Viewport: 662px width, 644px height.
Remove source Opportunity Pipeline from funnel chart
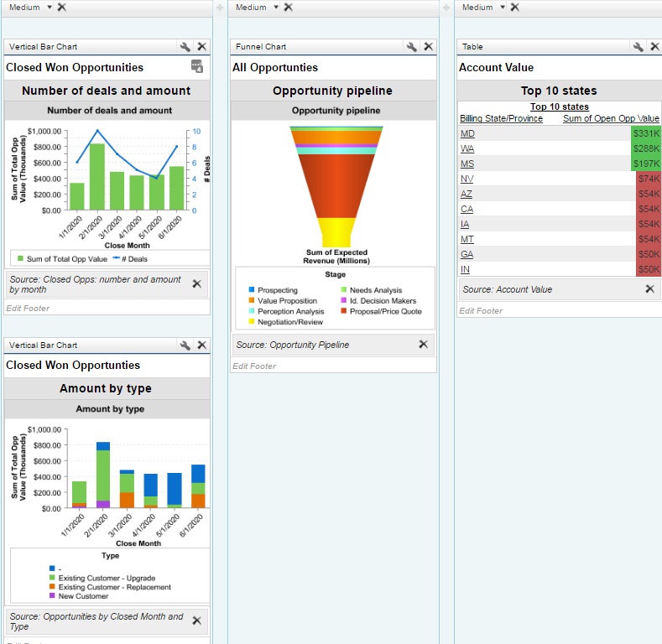click(x=423, y=345)
